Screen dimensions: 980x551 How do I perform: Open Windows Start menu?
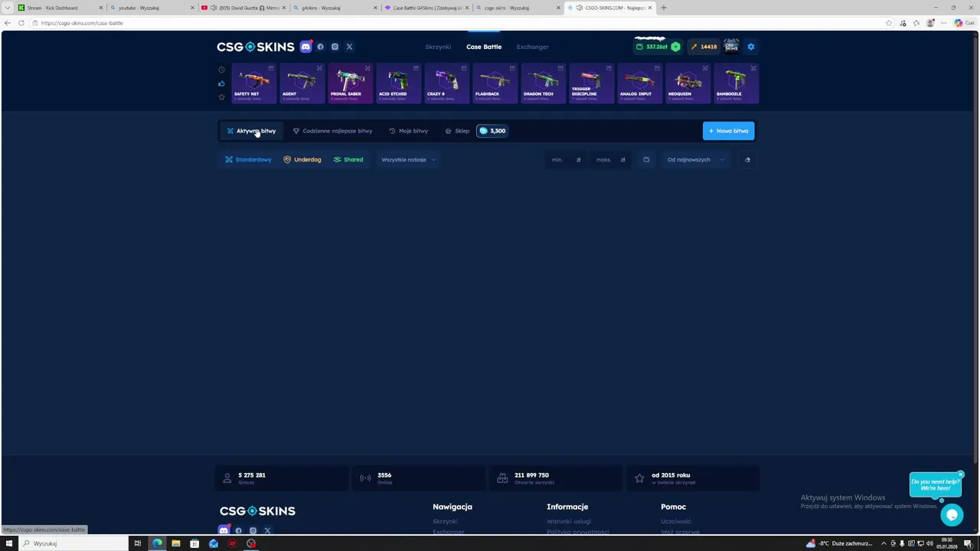[9, 543]
